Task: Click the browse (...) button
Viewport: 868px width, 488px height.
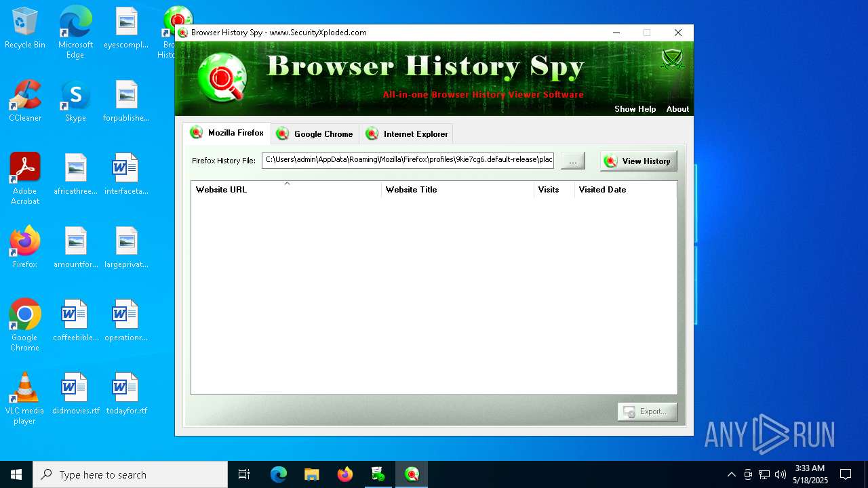Action: point(572,161)
